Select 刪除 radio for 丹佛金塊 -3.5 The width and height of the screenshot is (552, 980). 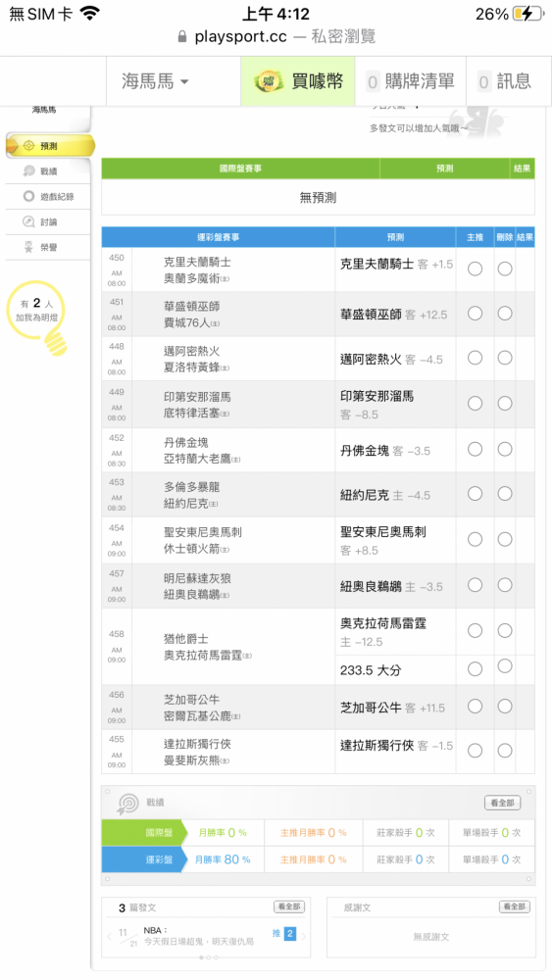[505, 450]
